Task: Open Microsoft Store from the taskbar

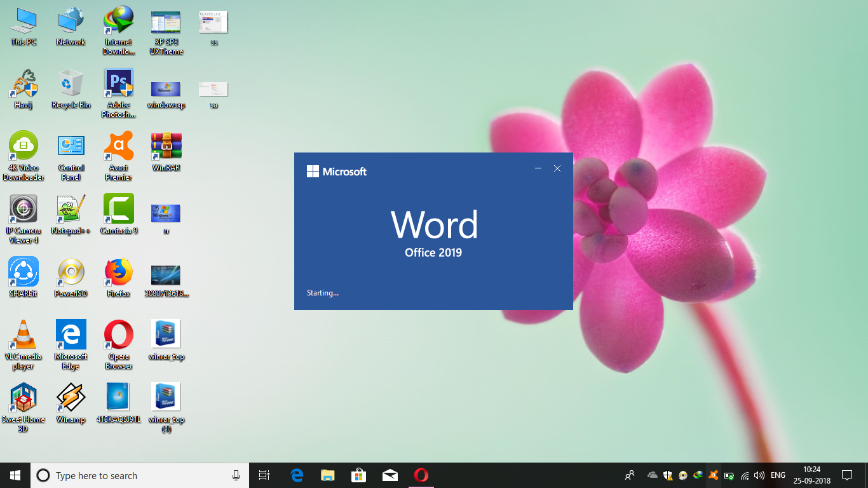Action: 359,475
